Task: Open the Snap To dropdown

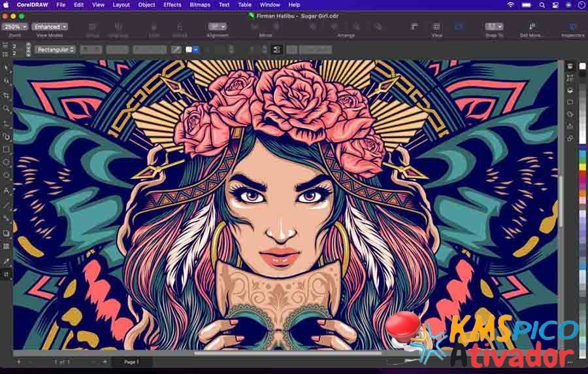Action: (x=494, y=27)
